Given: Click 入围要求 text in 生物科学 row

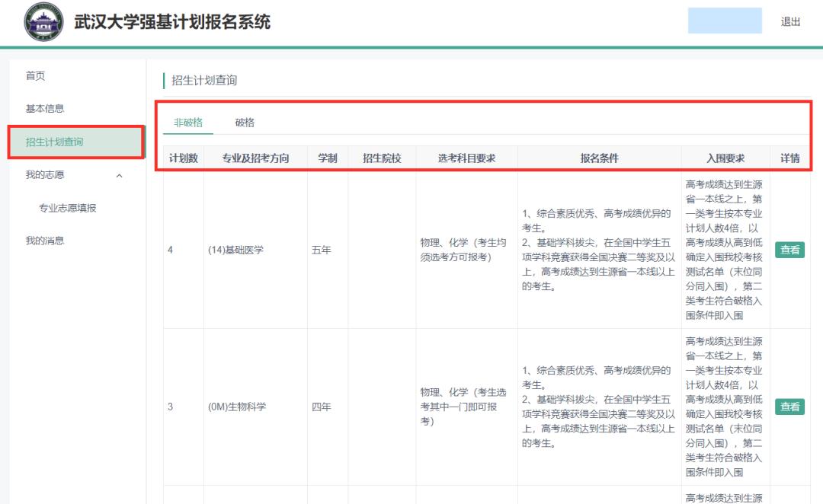Looking at the screenshot, I should click(725, 407).
